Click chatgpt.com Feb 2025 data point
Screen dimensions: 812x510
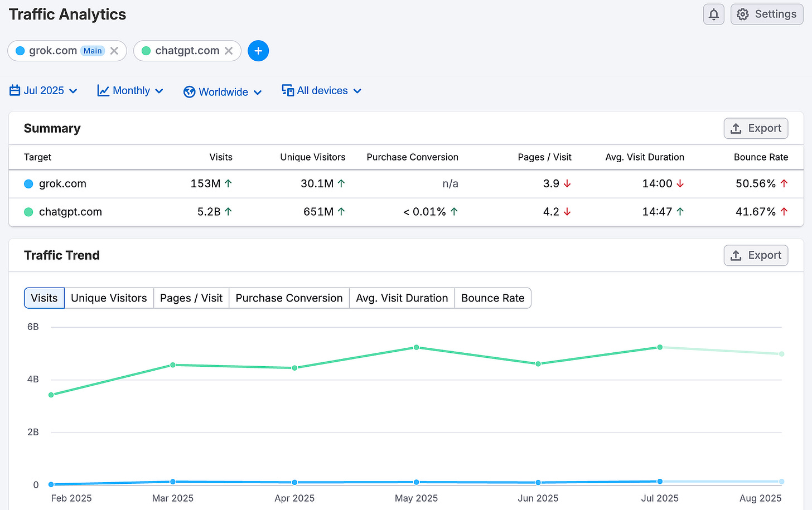(x=51, y=395)
